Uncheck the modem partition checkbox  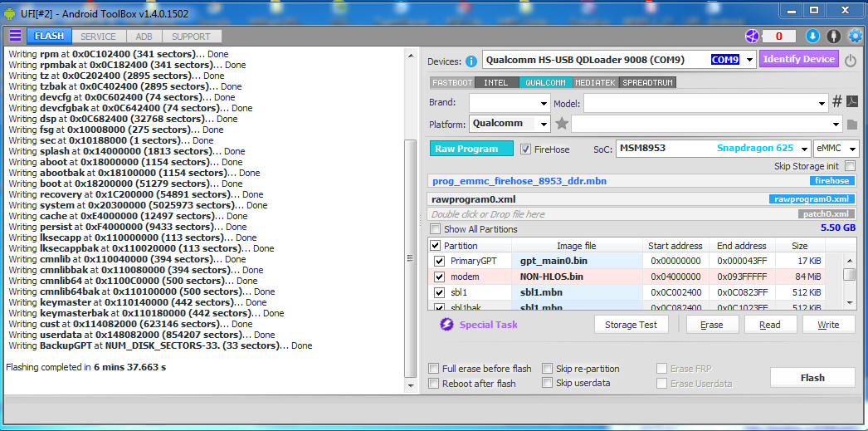pyautogui.click(x=440, y=277)
